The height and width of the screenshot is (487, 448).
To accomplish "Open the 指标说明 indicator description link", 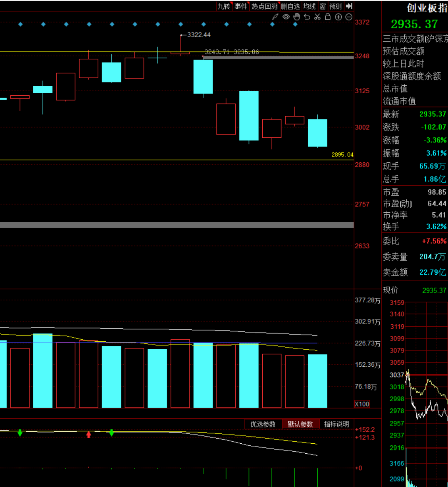I will [336, 424].
